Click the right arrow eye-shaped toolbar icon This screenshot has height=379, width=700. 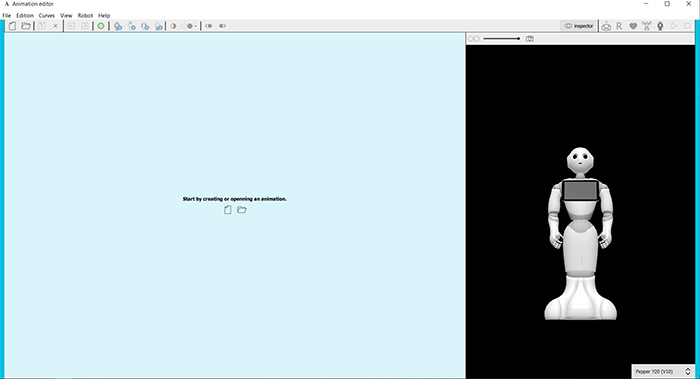[222, 26]
